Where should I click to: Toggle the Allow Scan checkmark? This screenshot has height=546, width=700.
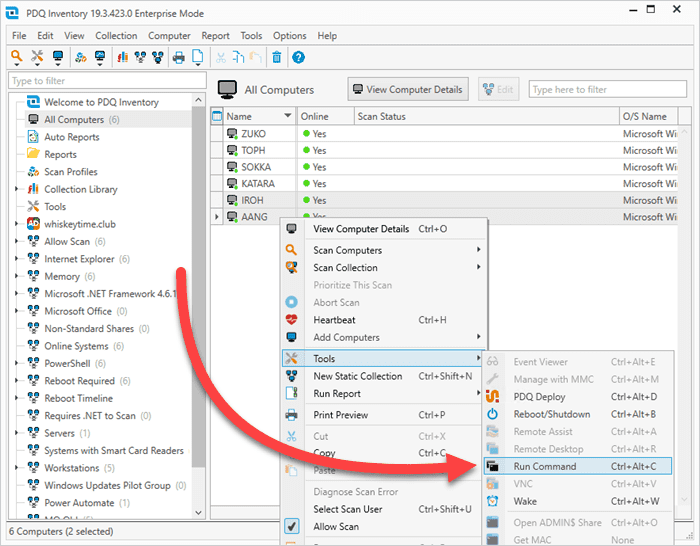click(x=292, y=526)
